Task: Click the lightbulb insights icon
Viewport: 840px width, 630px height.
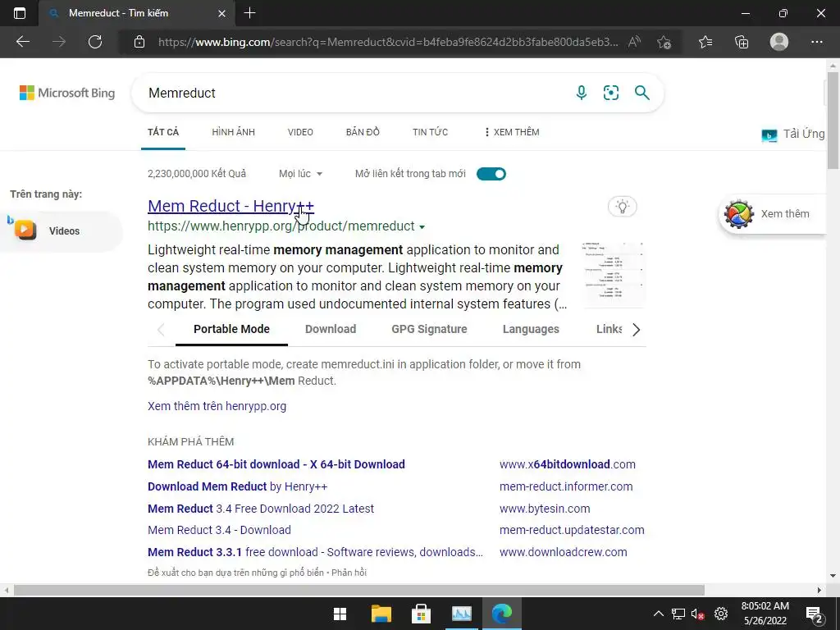Action: coord(623,206)
